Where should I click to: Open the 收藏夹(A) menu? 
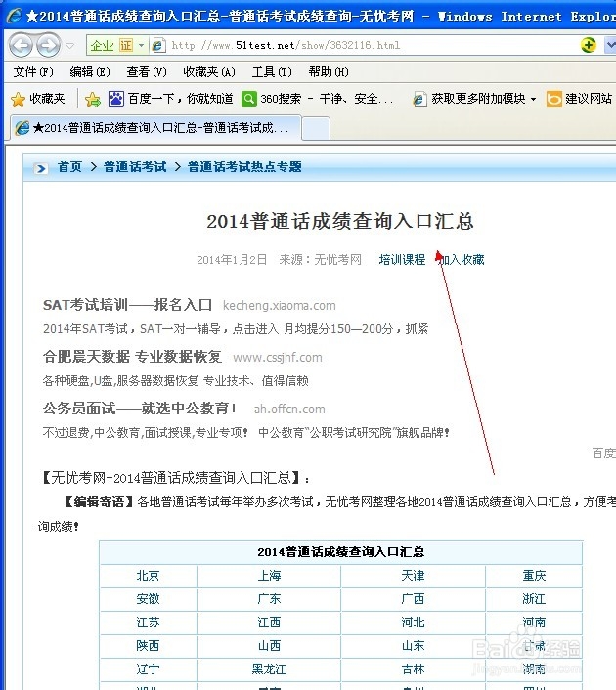pyautogui.click(x=209, y=71)
